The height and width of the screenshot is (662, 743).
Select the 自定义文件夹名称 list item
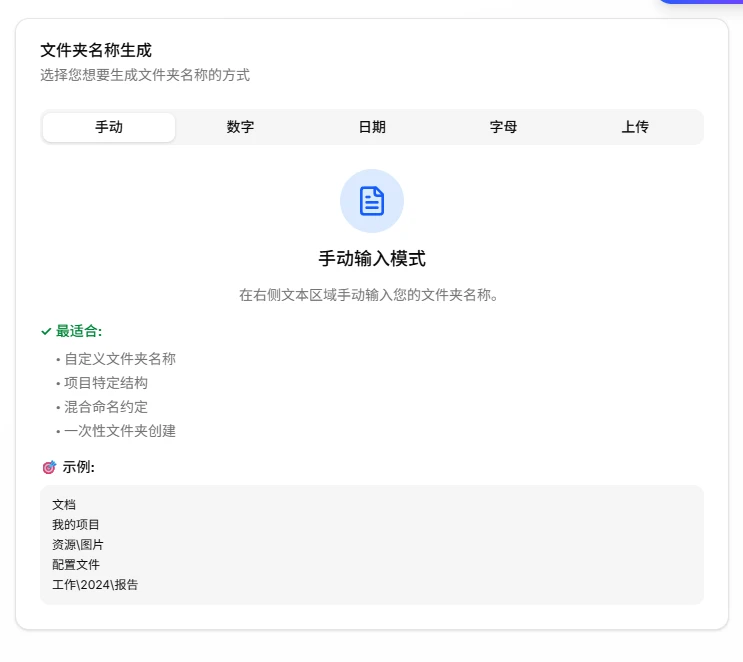120,359
